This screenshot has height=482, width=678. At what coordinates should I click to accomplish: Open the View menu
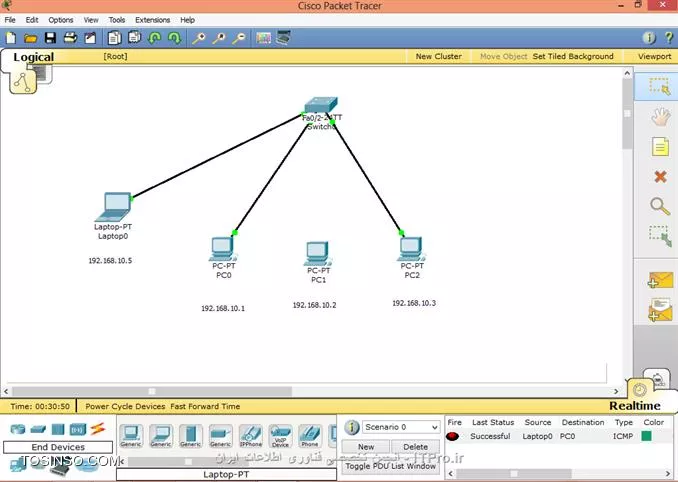tap(91, 20)
